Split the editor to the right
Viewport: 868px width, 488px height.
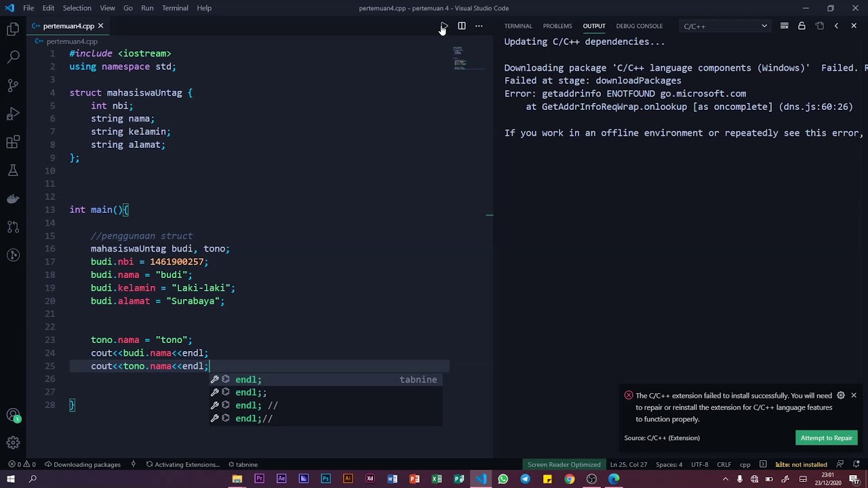coord(462,26)
